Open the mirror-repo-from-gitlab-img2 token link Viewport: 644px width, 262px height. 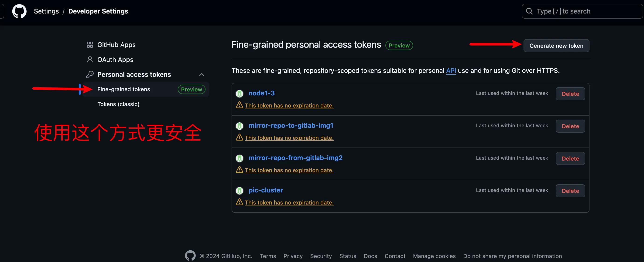coord(295,158)
